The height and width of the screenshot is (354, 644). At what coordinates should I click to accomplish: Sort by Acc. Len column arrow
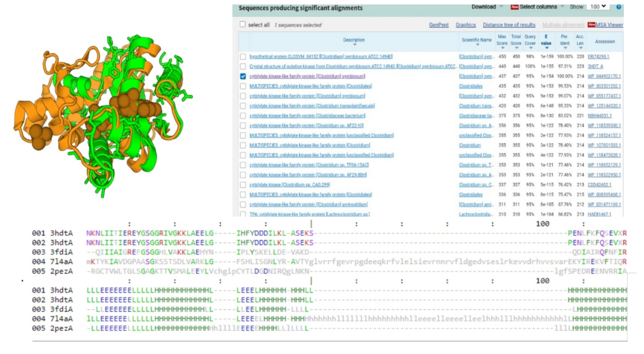tap(581, 48)
